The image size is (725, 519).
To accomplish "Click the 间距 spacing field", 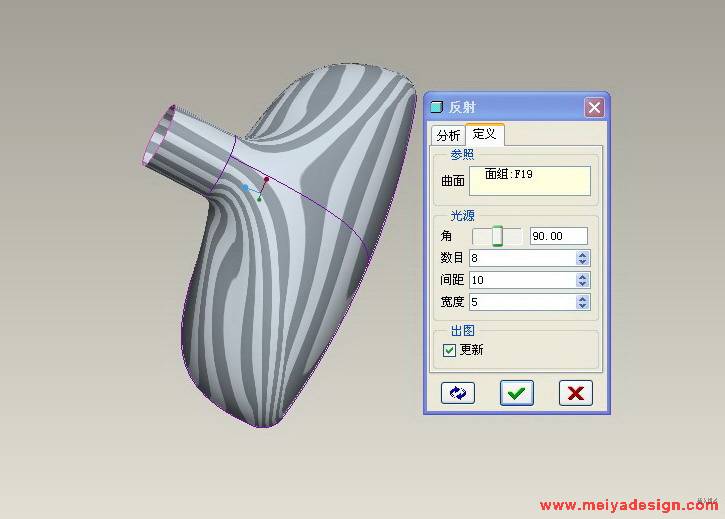I will tap(523, 280).
